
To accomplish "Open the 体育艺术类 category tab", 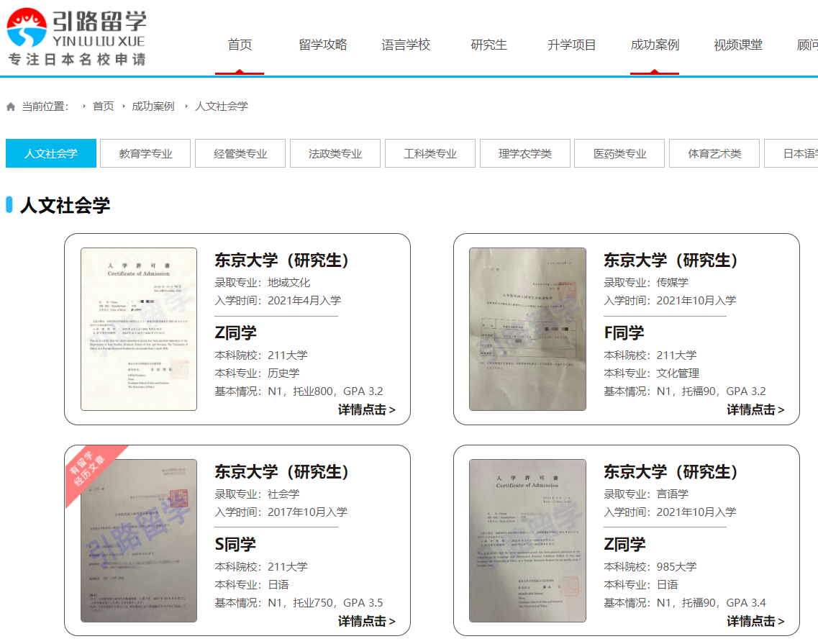I will (x=714, y=153).
